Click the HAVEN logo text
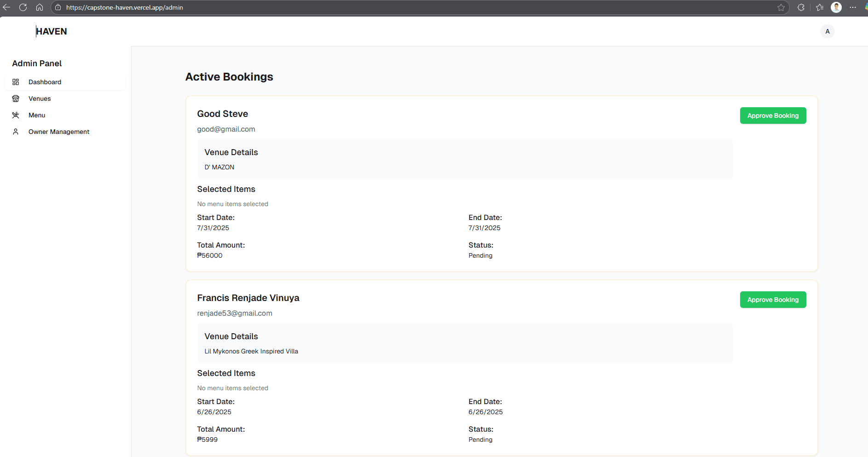The height and width of the screenshot is (457, 868). pyautogui.click(x=52, y=31)
